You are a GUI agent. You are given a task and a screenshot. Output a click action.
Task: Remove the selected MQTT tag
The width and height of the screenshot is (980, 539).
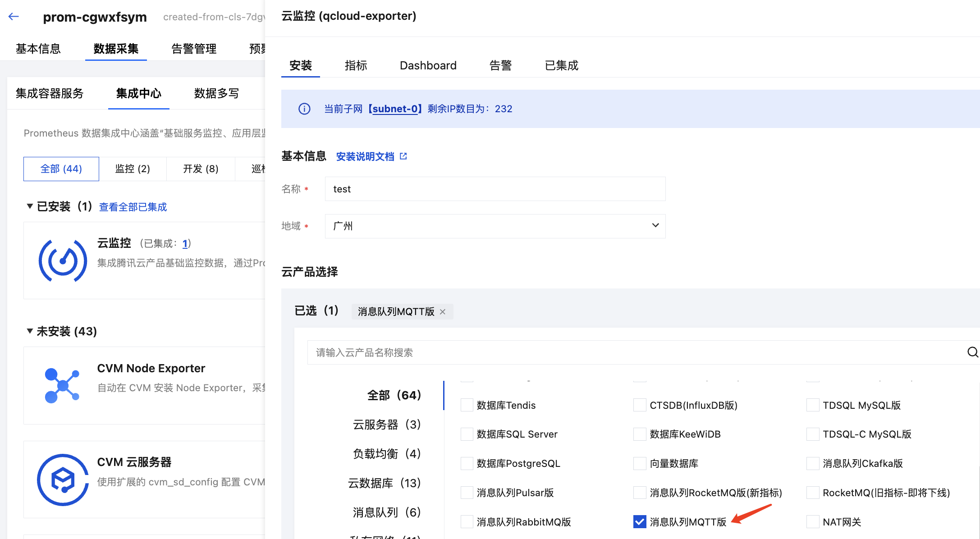(443, 311)
